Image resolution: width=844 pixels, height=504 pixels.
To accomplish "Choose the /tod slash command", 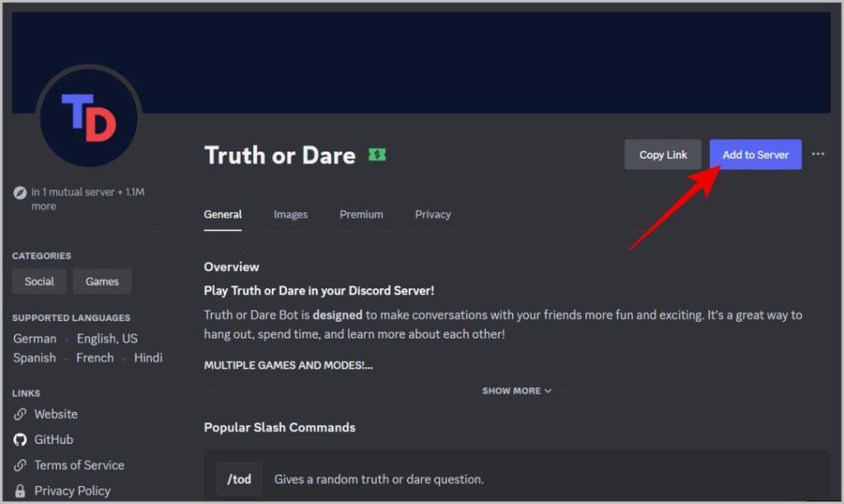I will click(239, 478).
